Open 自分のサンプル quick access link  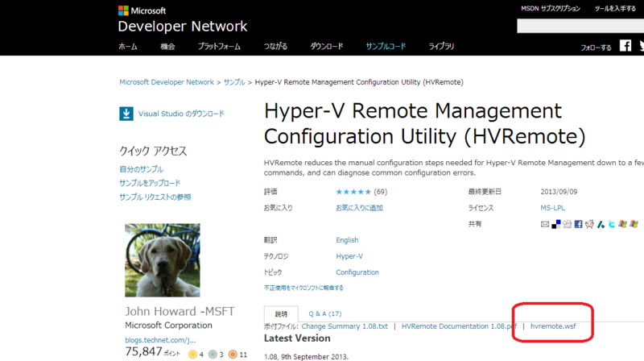142,169
